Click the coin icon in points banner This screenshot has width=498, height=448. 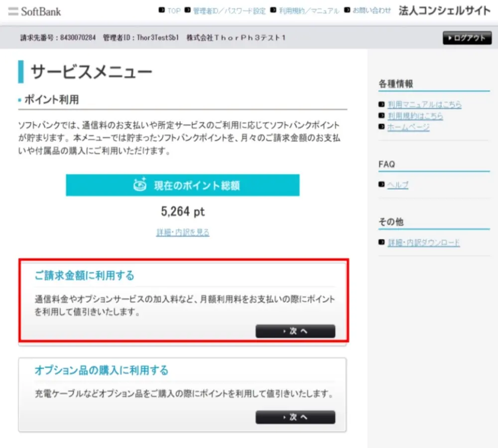point(140,185)
